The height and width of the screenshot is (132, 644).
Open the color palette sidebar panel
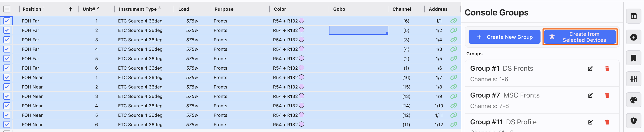pos(633,100)
